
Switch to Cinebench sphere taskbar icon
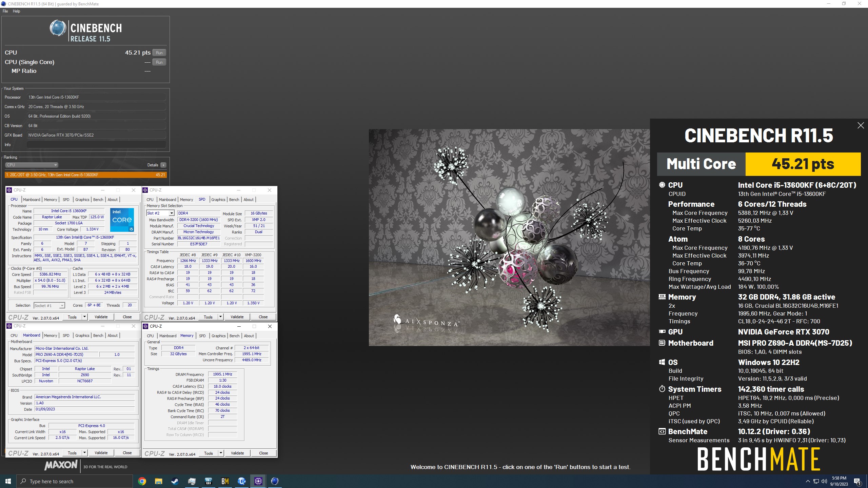tap(275, 481)
